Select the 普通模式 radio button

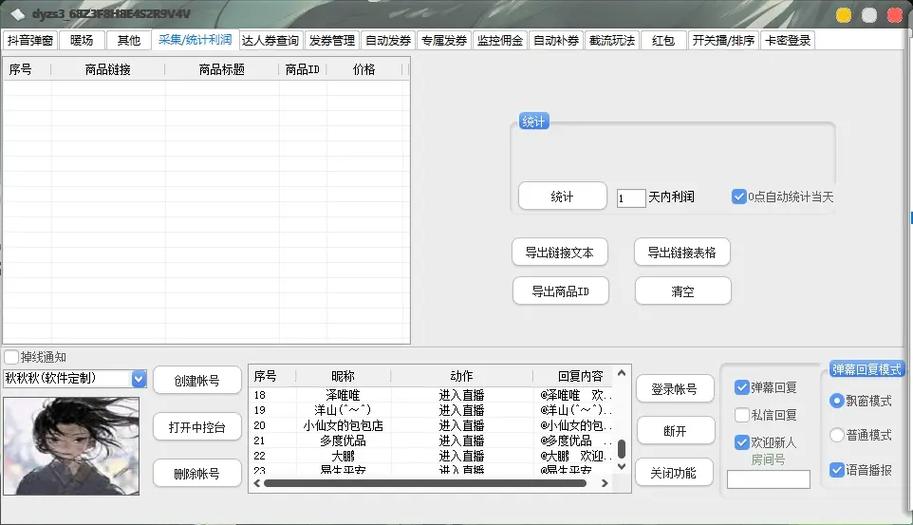pyautogui.click(x=837, y=435)
